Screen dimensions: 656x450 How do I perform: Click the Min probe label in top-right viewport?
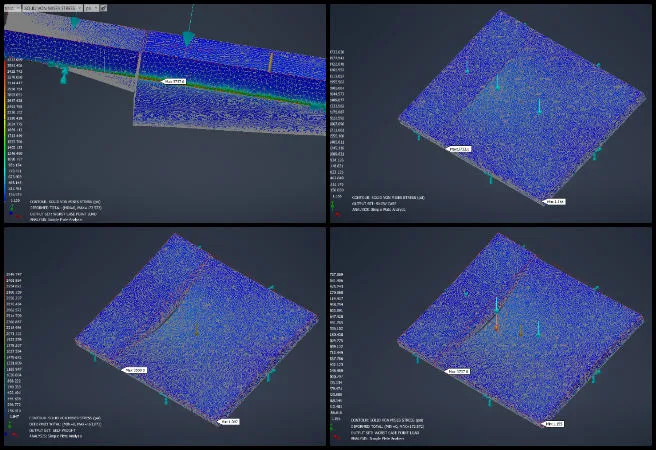[x=554, y=202]
